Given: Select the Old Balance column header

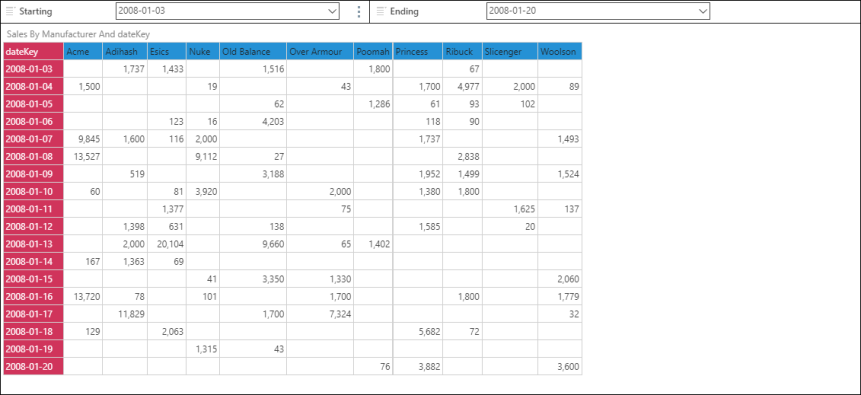Looking at the screenshot, I should [x=253, y=52].
